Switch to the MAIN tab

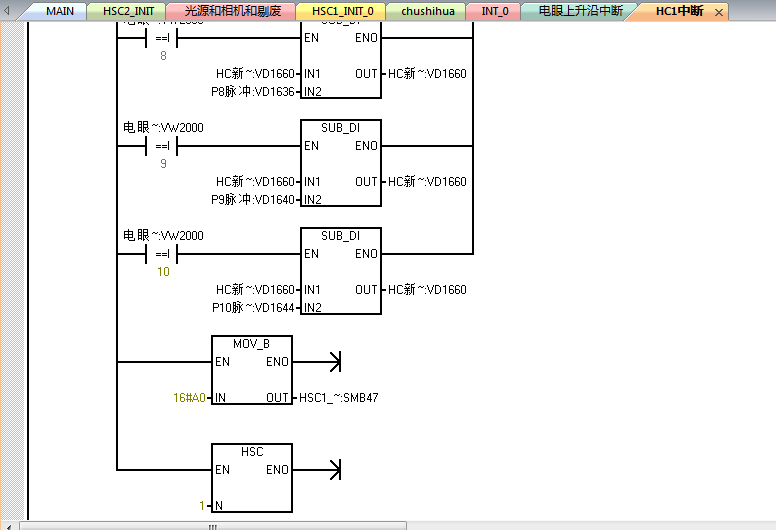[x=59, y=11]
